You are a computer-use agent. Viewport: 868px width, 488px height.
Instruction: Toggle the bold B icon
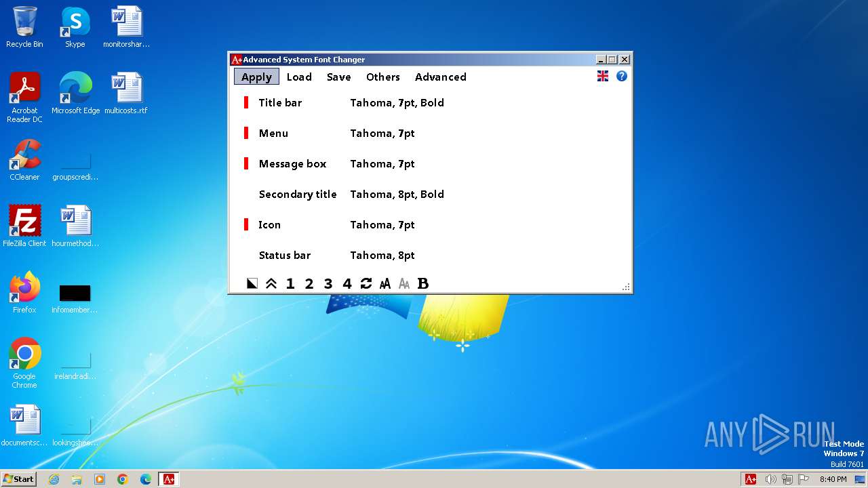pos(423,284)
